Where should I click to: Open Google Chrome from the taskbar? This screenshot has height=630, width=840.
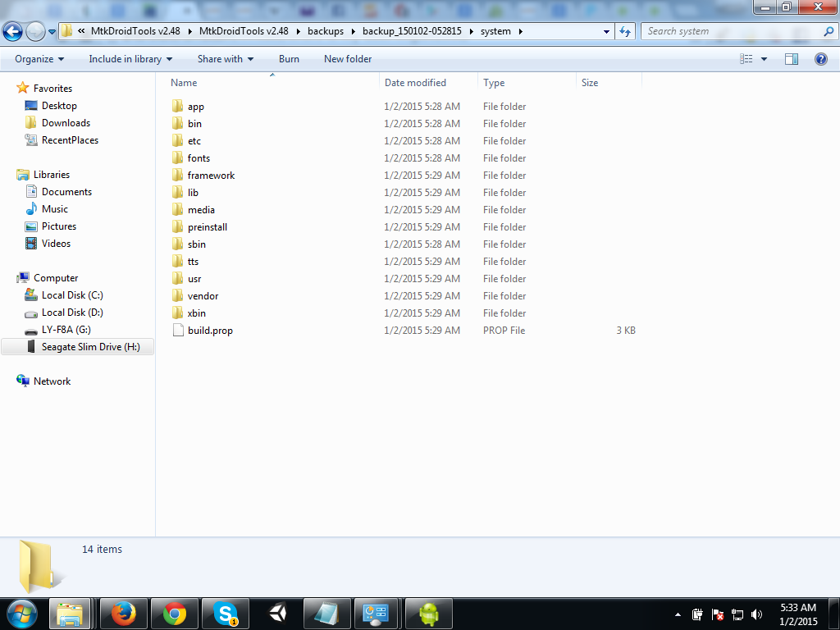point(174,613)
